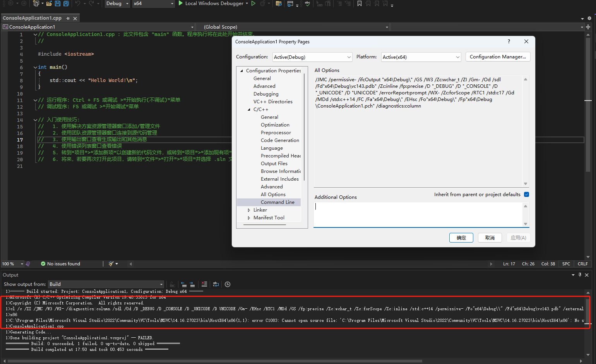This screenshot has width=596, height=364.
Task: Toggle the bookmark icon in toolbar
Action: tap(360, 3)
